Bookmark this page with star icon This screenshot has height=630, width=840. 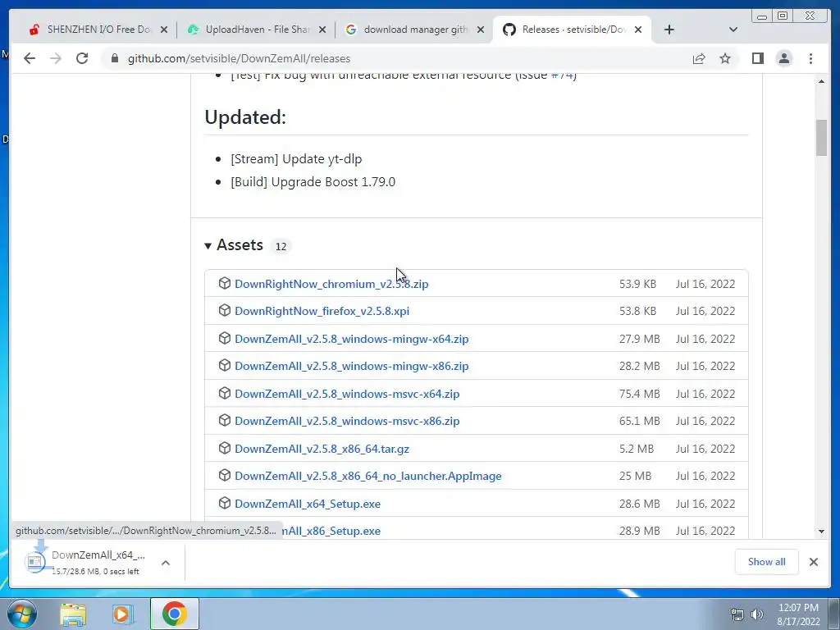point(725,58)
